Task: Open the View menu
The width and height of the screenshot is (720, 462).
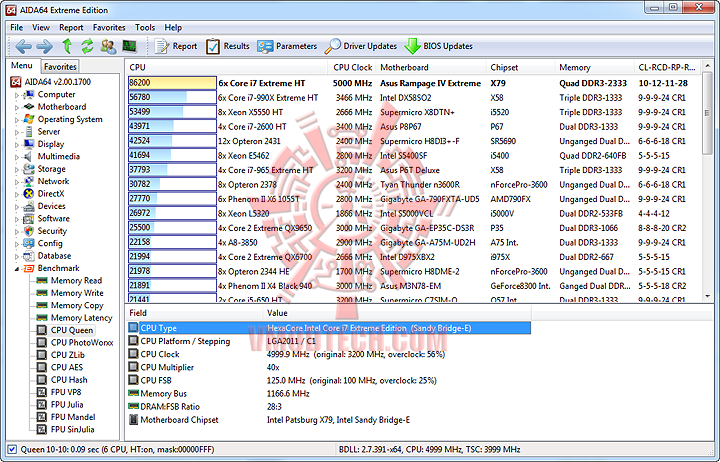Action: pyautogui.click(x=41, y=28)
